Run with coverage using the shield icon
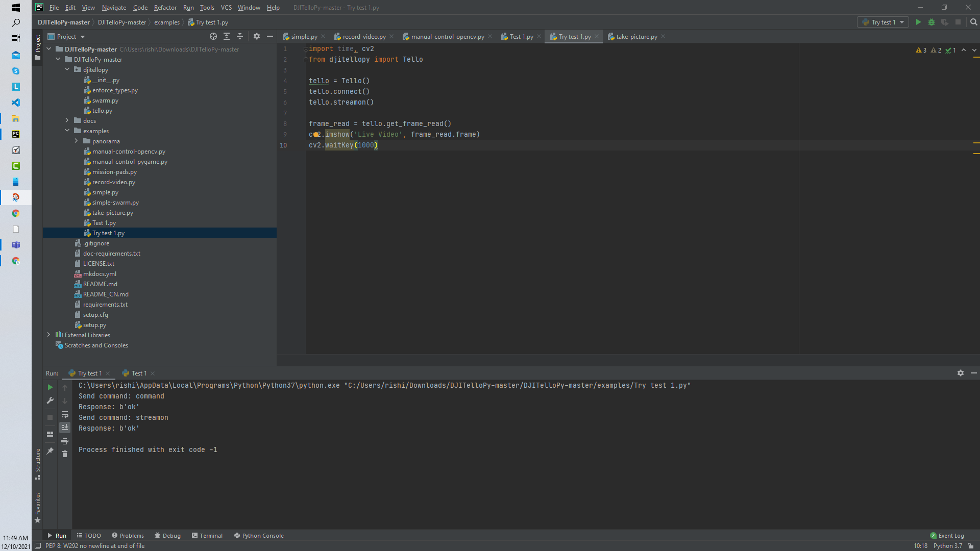The width and height of the screenshot is (980, 551). (945, 22)
